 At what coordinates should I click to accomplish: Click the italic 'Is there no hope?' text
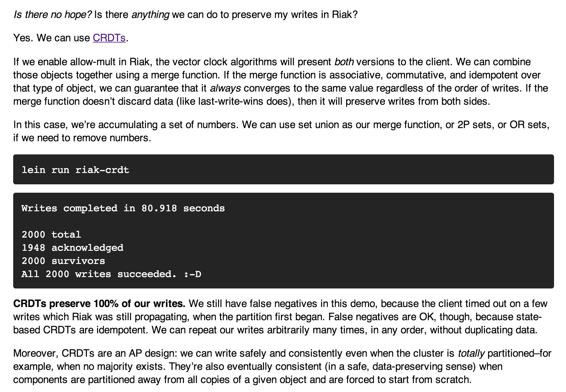point(52,15)
